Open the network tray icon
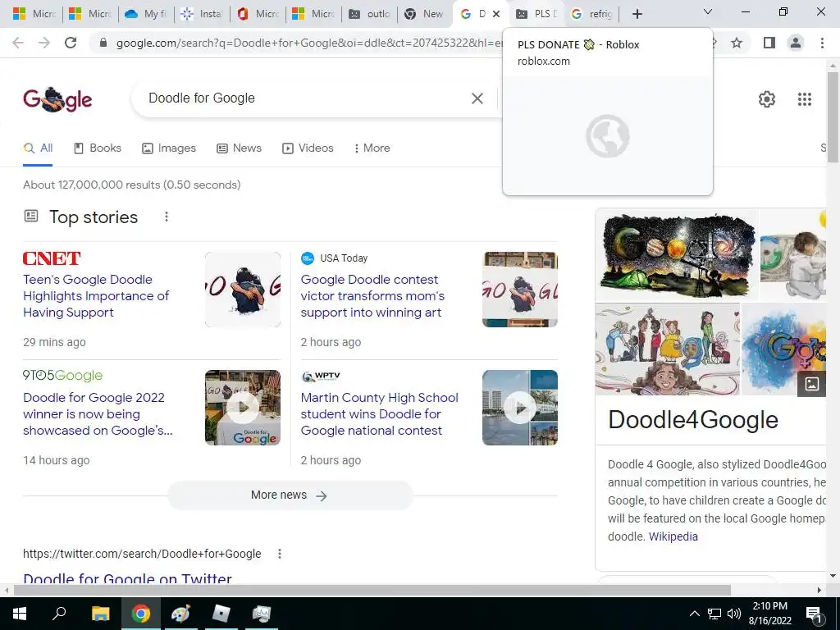This screenshot has width=840, height=630. 714,614
